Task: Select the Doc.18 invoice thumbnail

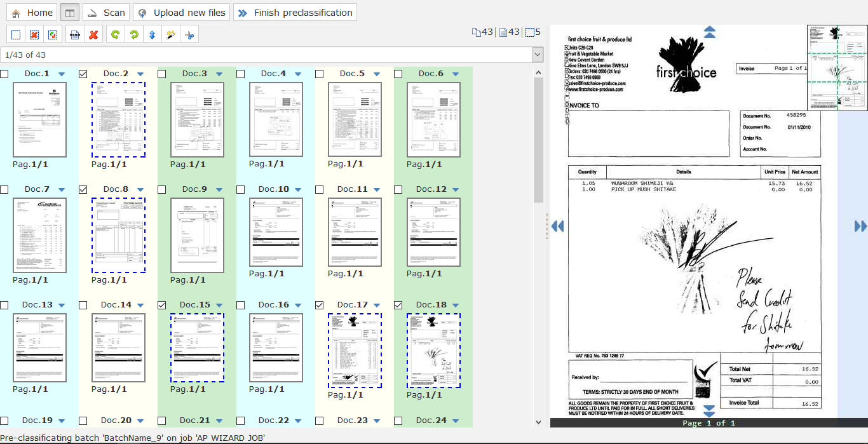Action: [433, 350]
